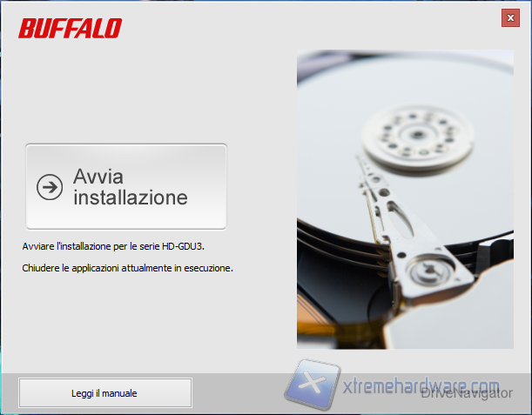Click the text mentioning serie HD-GDU3
Screen dimensions: 532x415
[x=113, y=246]
